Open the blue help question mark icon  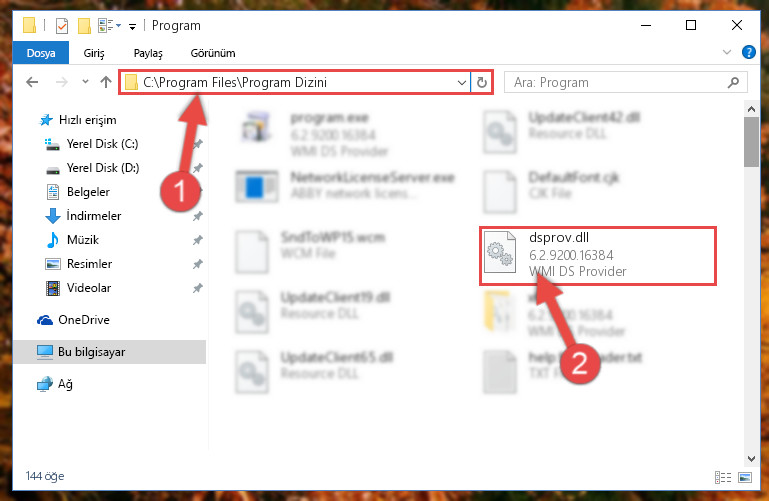click(x=748, y=52)
